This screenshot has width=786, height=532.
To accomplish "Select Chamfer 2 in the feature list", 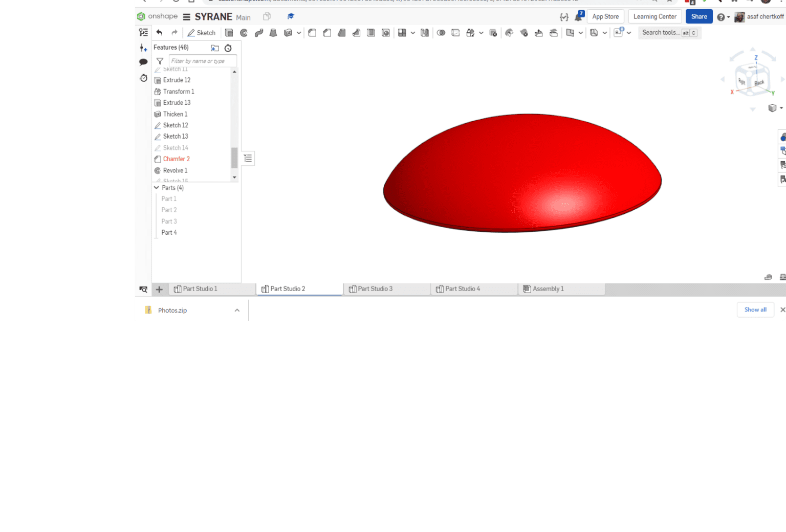I will click(177, 159).
